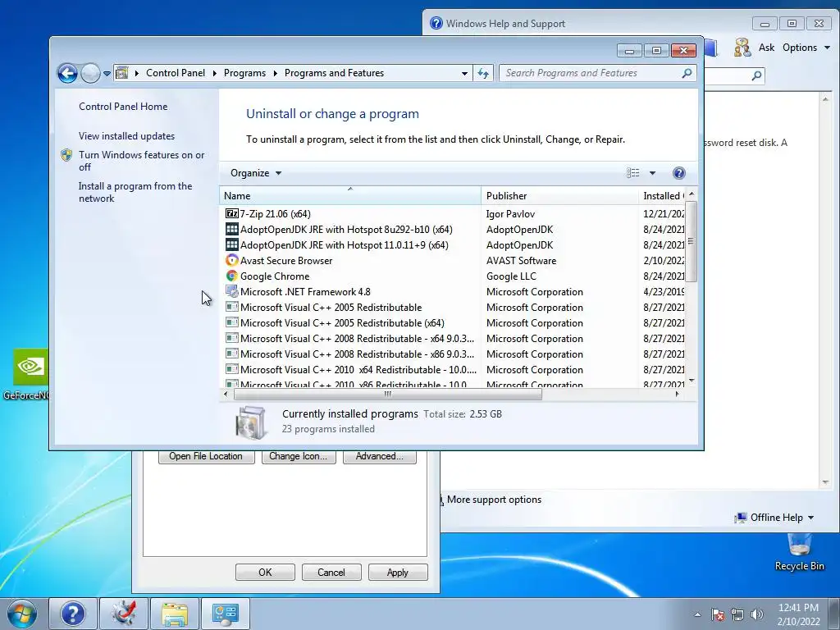Image resolution: width=840 pixels, height=630 pixels.
Task: Click Igor Pavlov publisher cell
Action: tap(510, 214)
